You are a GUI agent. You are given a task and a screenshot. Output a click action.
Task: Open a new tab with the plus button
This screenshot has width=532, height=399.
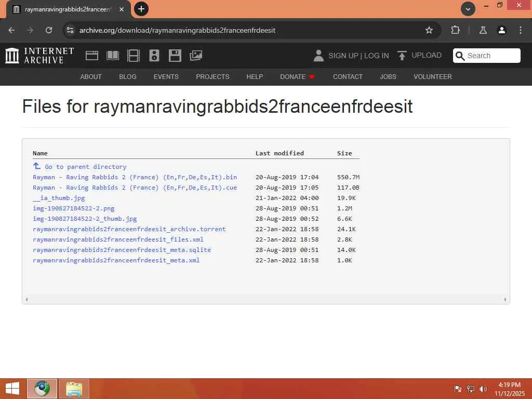(x=141, y=9)
